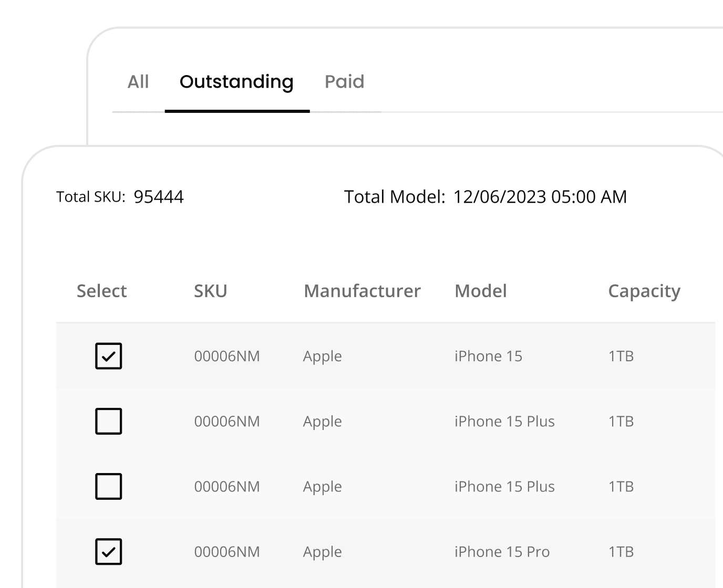
Task: Open the Paid tab
Action: pyautogui.click(x=344, y=82)
